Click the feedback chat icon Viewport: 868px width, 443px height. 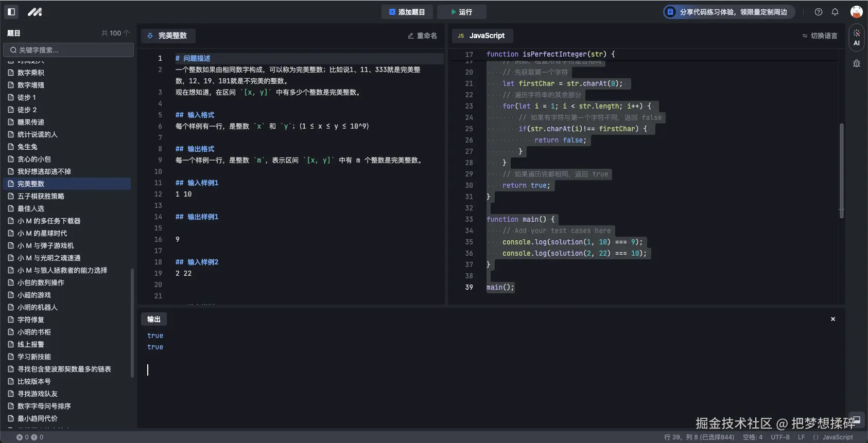tap(856, 419)
